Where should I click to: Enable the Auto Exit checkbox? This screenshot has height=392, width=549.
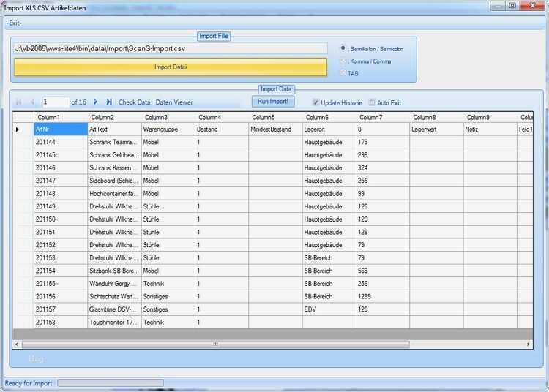pos(372,102)
